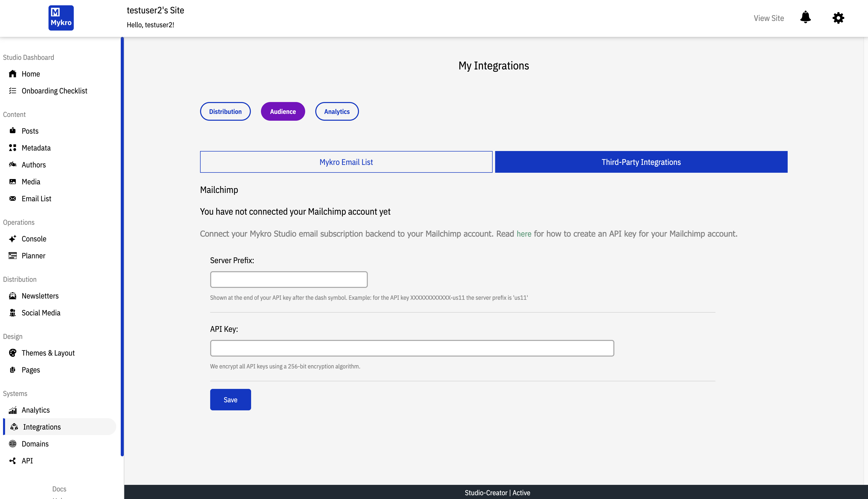Focus the API Key input field
868x499 pixels.
click(412, 348)
